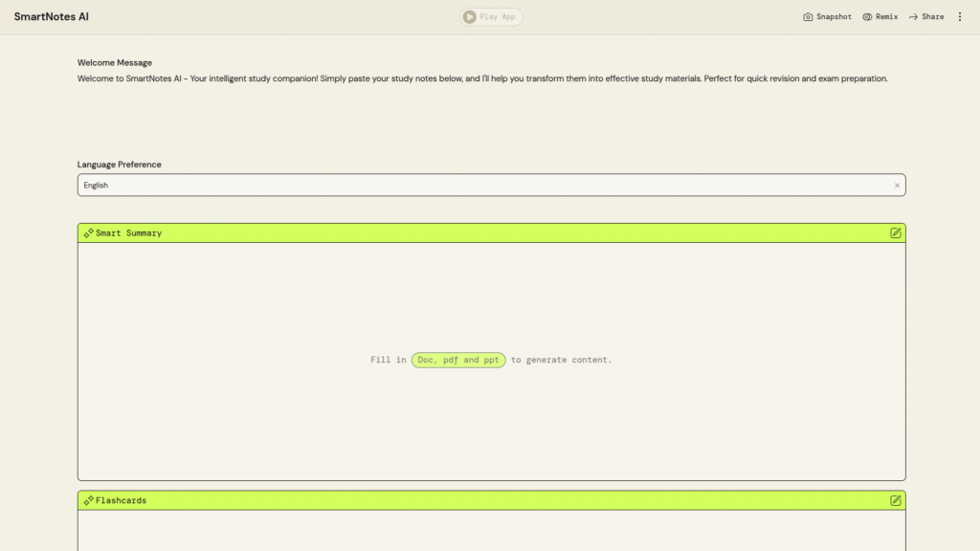Viewport: 980px width, 551px height.
Task: Select the Flashcards header bar title
Action: 121,500
